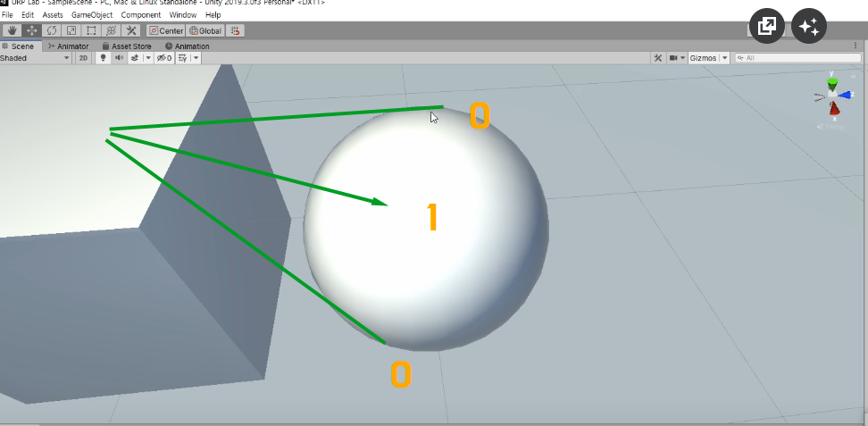Click the gizmo center cube

pyautogui.click(x=832, y=95)
